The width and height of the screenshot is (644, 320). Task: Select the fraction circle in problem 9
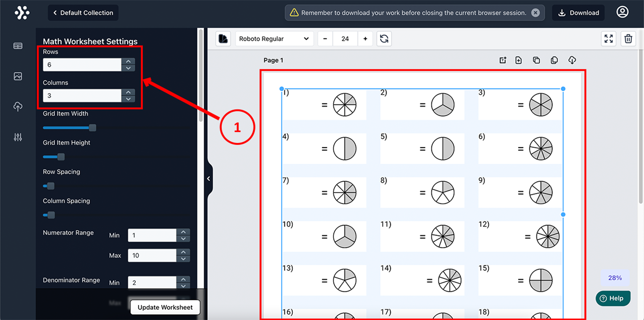[541, 193]
